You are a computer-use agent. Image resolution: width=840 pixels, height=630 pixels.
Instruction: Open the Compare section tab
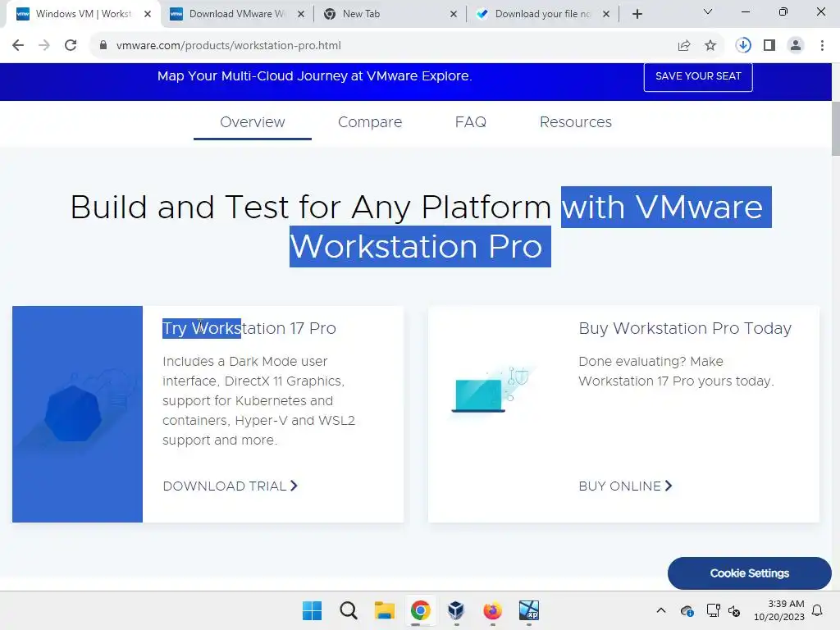click(x=370, y=122)
